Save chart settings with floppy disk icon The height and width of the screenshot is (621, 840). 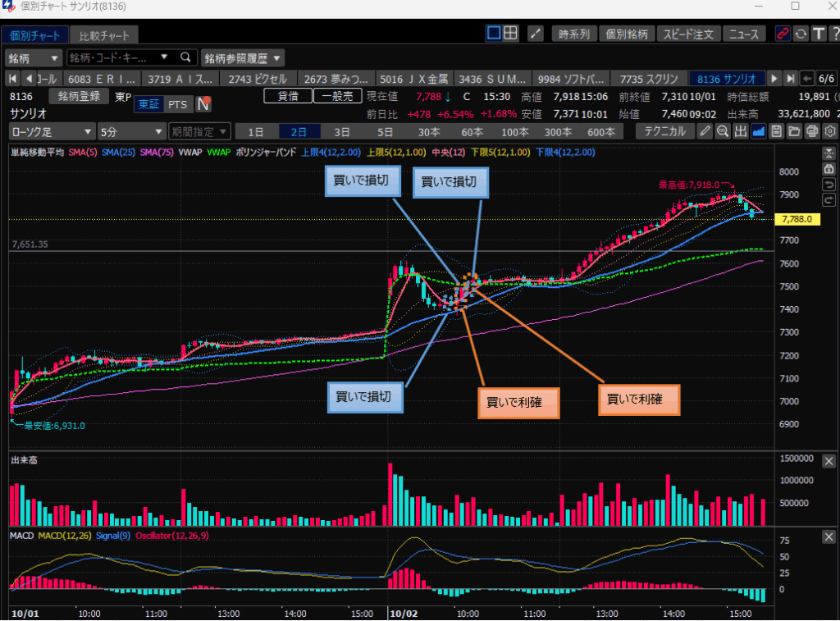776,131
